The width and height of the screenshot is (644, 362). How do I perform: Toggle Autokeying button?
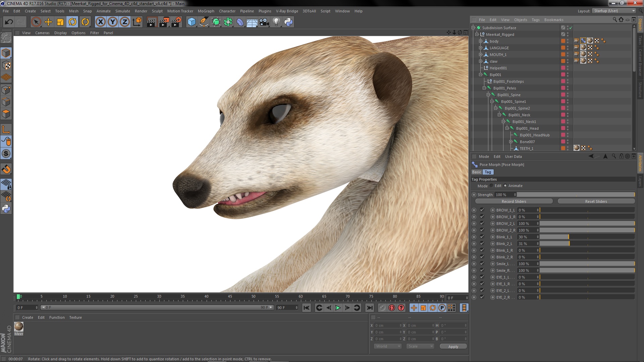pyautogui.click(x=392, y=308)
